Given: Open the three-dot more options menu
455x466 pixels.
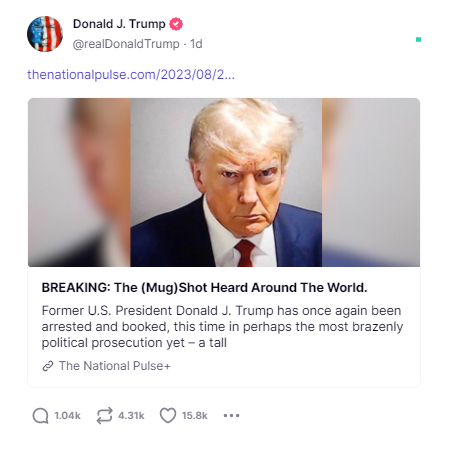Looking at the screenshot, I should point(231,416).
